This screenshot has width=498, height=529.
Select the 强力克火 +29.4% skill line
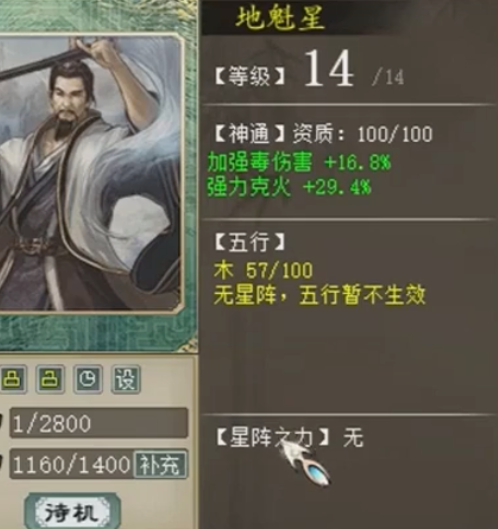(289, 187)
